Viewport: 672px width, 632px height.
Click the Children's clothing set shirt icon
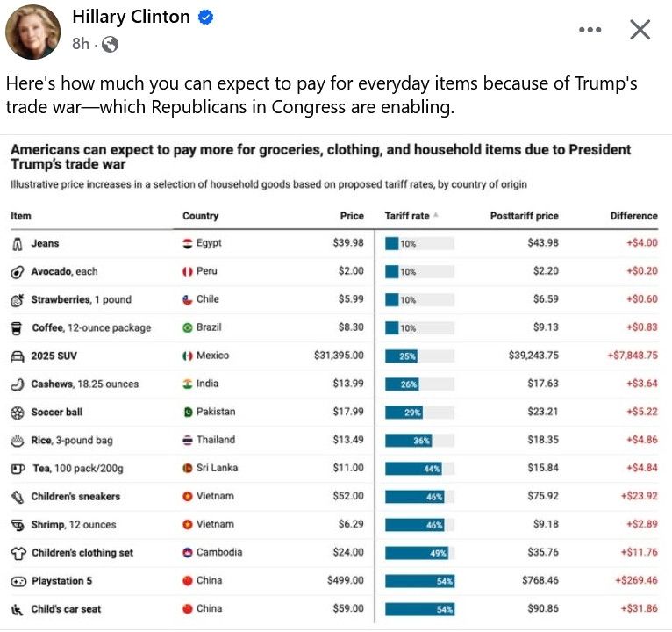[18, 553]
